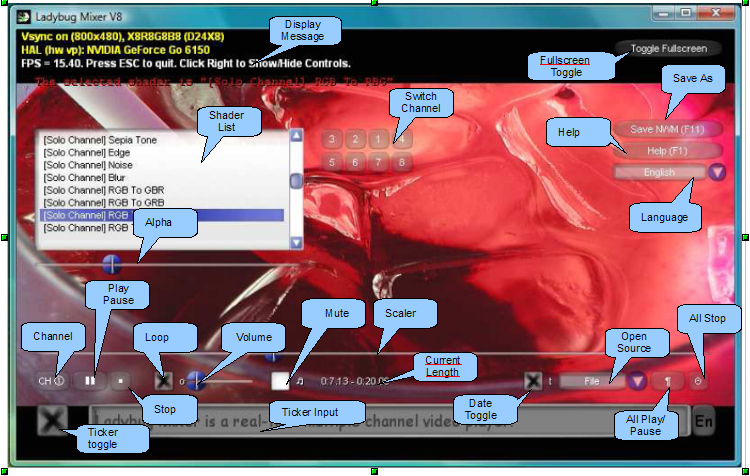Image resolution: width=750 pixels, height=476 pixels.
Task: Click the All Play/Pause icon
Action: point(668,381)
